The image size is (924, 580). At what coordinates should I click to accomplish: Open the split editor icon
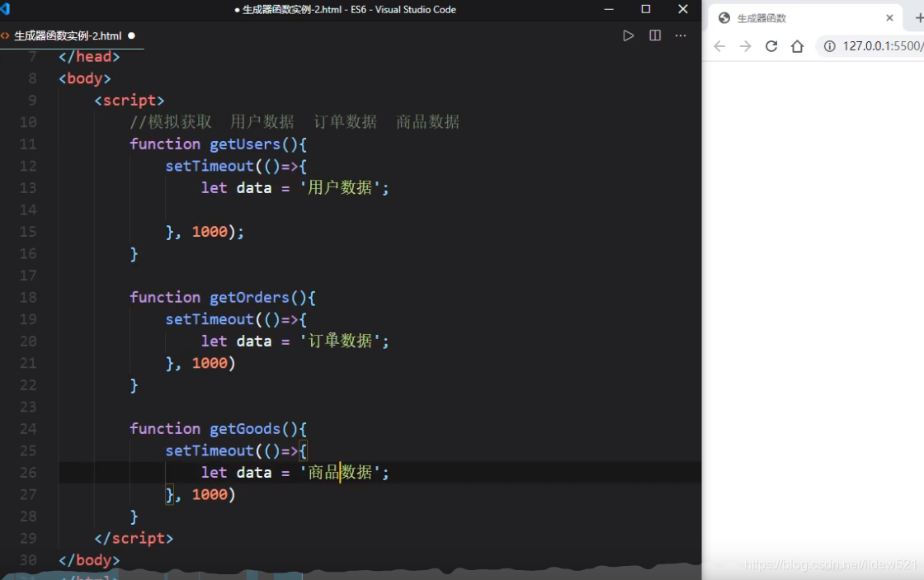pyautogui.click(x=654, y=35)
